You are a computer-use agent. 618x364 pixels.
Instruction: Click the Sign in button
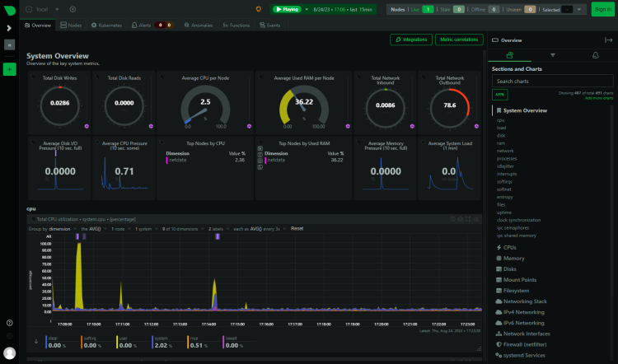click(603, 9)
